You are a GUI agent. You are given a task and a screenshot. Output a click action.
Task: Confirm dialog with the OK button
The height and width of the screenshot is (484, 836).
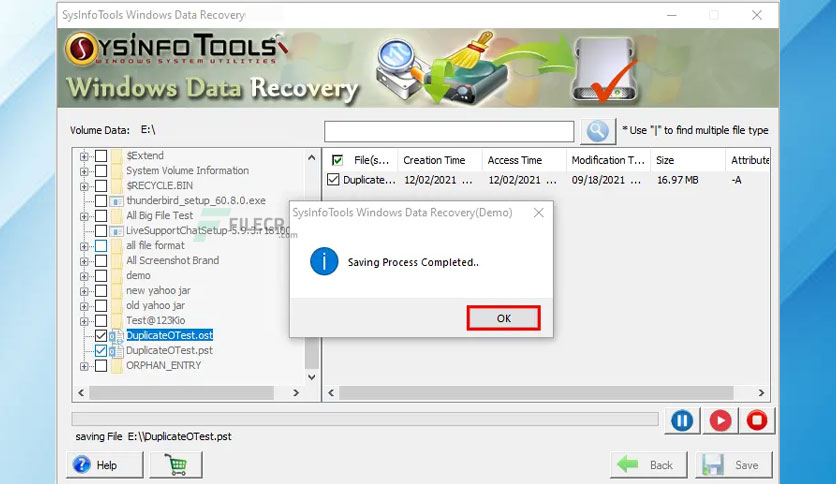click(x=503, y=318)
